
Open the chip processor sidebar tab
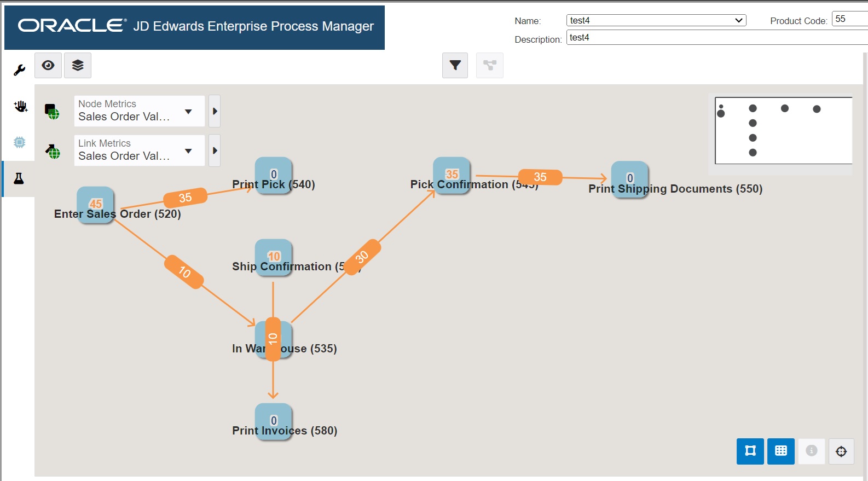point(19,142)
